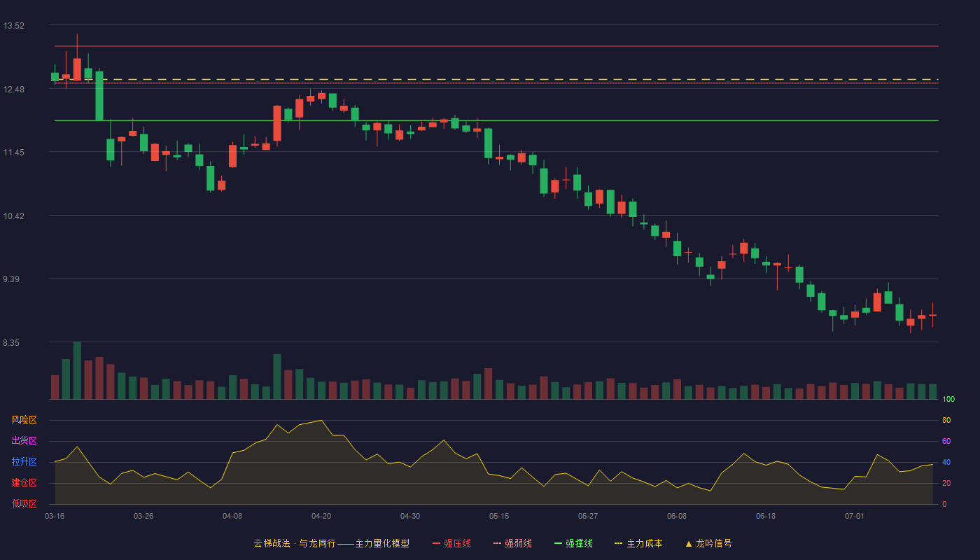
Task: Toggle the 主力成本 legend series
Action: click(x=638, y=543)
